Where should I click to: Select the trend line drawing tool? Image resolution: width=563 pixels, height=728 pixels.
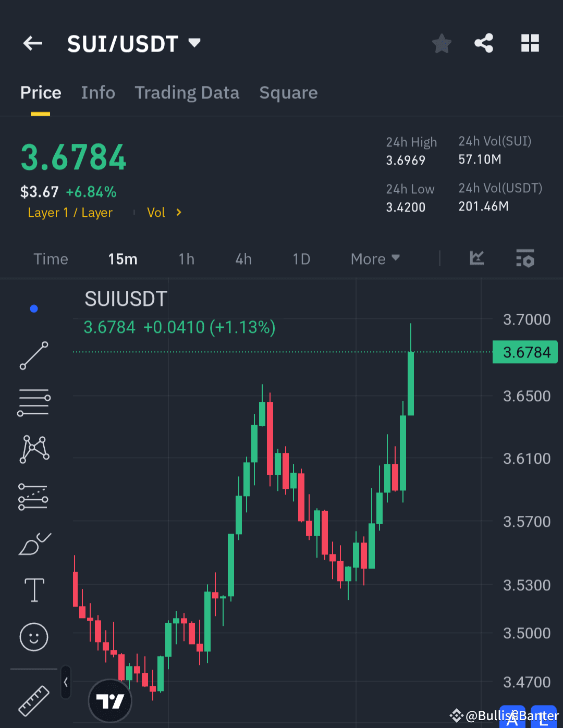[34, 356]
